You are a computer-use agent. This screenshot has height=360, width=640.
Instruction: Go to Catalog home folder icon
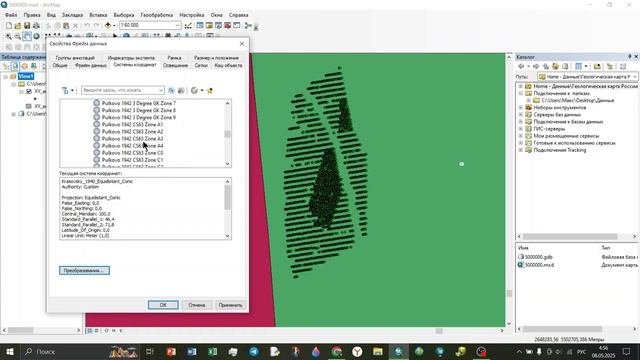(556, 66)
